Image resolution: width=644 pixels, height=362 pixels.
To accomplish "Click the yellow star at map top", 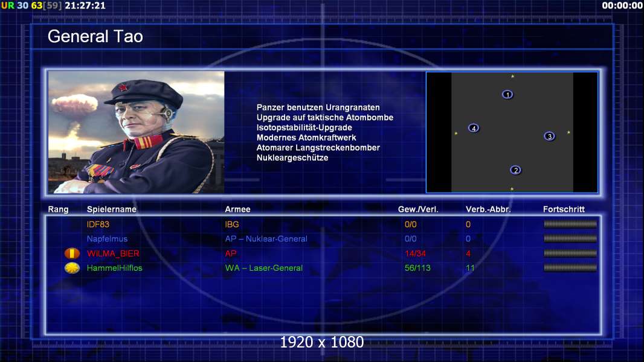I will tap(512, 76).
